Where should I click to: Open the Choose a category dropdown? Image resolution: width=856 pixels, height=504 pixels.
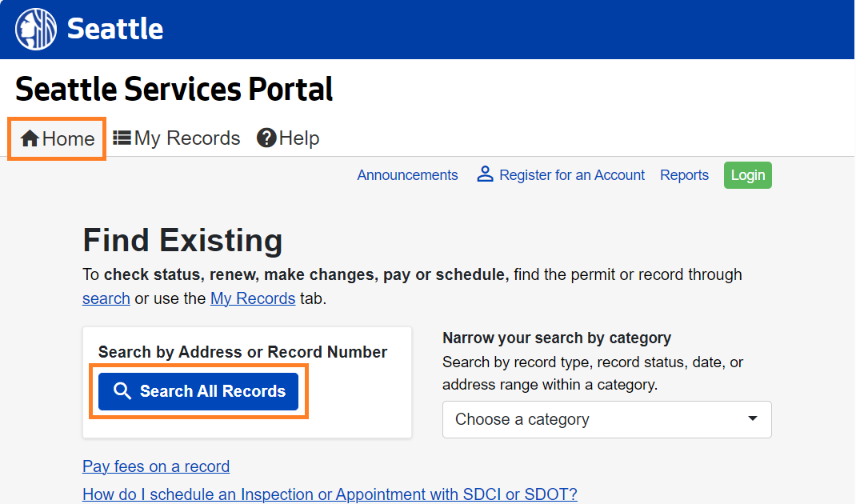point(606,419)
